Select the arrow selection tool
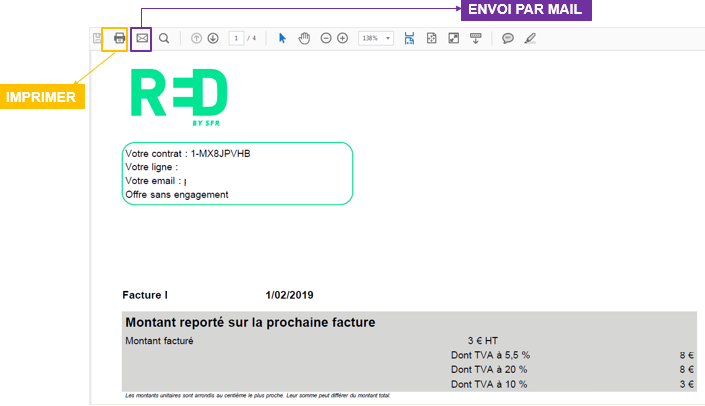 pos(282,39)
